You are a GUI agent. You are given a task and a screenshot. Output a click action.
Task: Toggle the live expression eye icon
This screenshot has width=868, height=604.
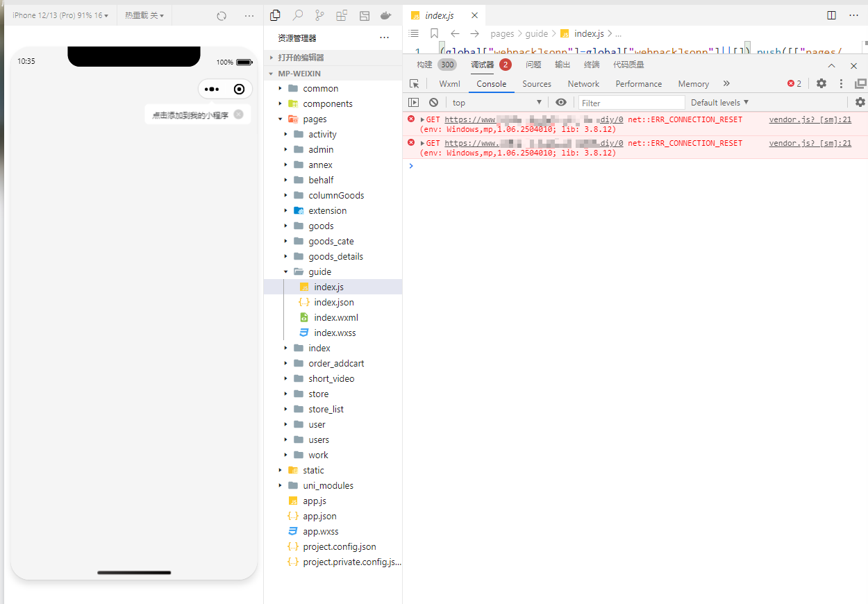tap(561, 102)
